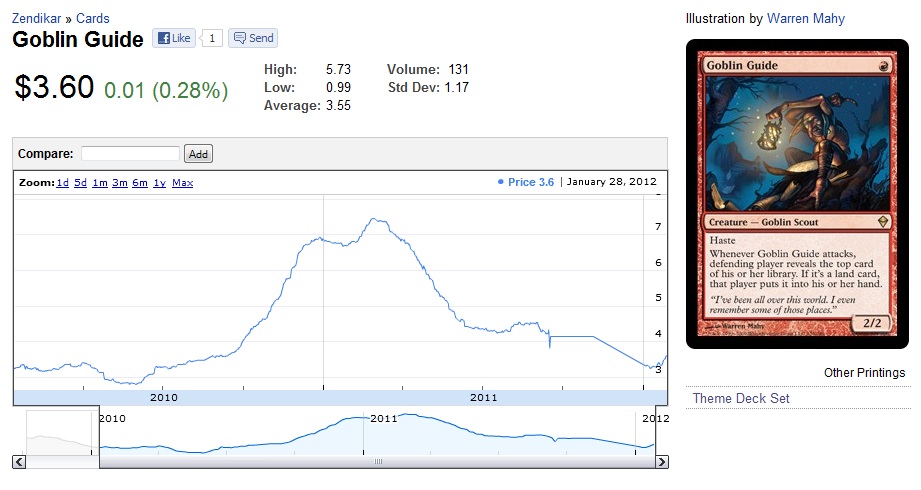Image resolution: width=921 pixels, height=490 pixels.
Task: Click the Facebook like count bubble
Action: [x=212, y=38]
